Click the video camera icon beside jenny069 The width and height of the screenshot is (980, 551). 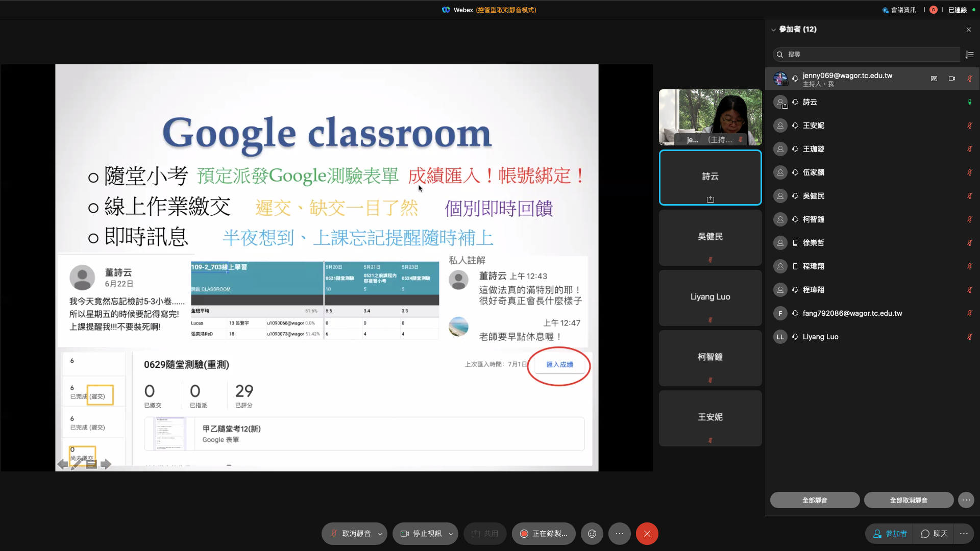[x=952, y=79]
